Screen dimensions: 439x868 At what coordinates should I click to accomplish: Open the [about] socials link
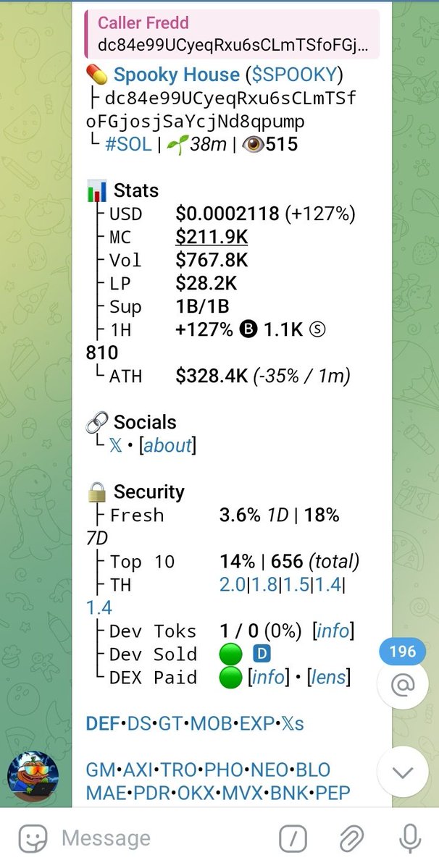[170, 446]
